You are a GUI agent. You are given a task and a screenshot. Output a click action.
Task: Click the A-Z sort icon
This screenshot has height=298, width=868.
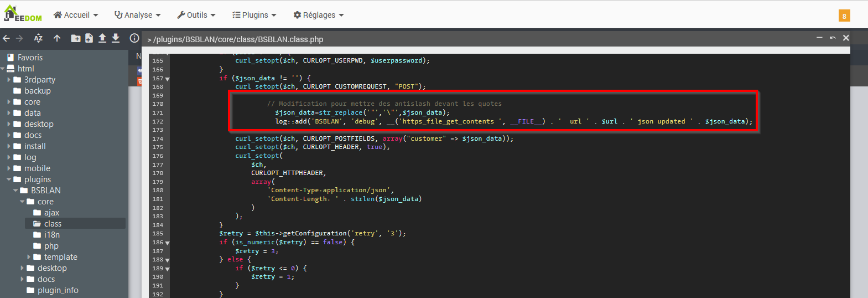(x=38, y=38)
